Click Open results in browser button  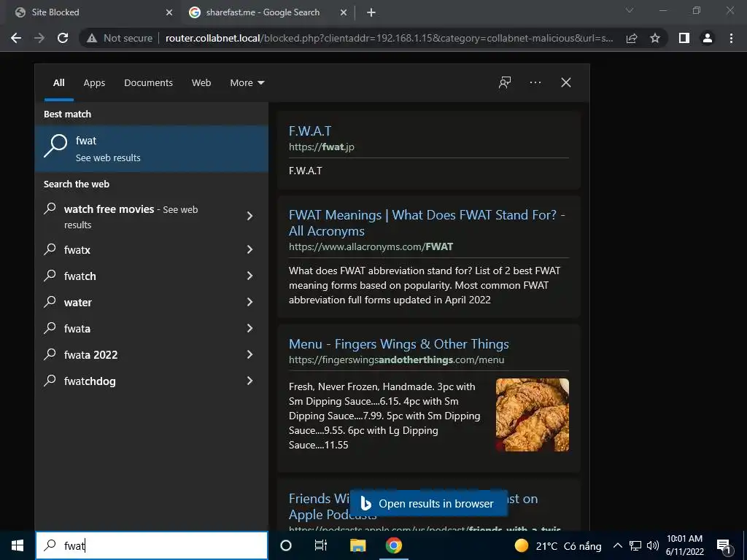point(429,503)
